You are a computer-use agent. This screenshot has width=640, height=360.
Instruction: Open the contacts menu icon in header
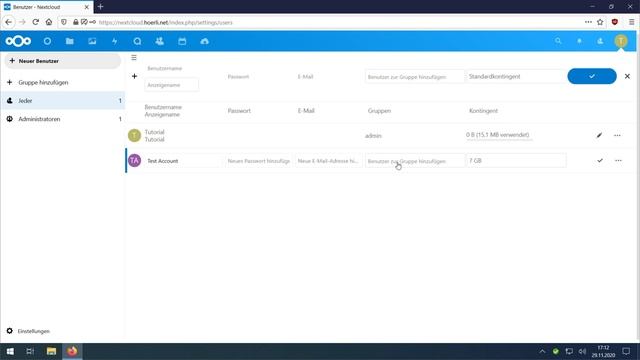[600, 41]
